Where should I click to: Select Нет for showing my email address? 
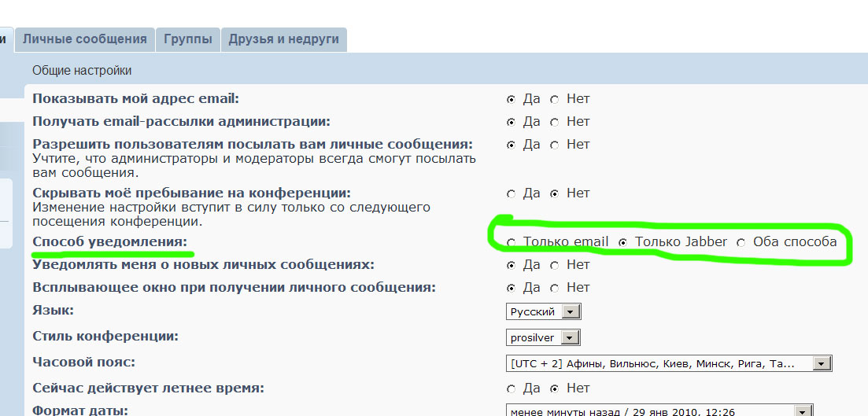555,100
